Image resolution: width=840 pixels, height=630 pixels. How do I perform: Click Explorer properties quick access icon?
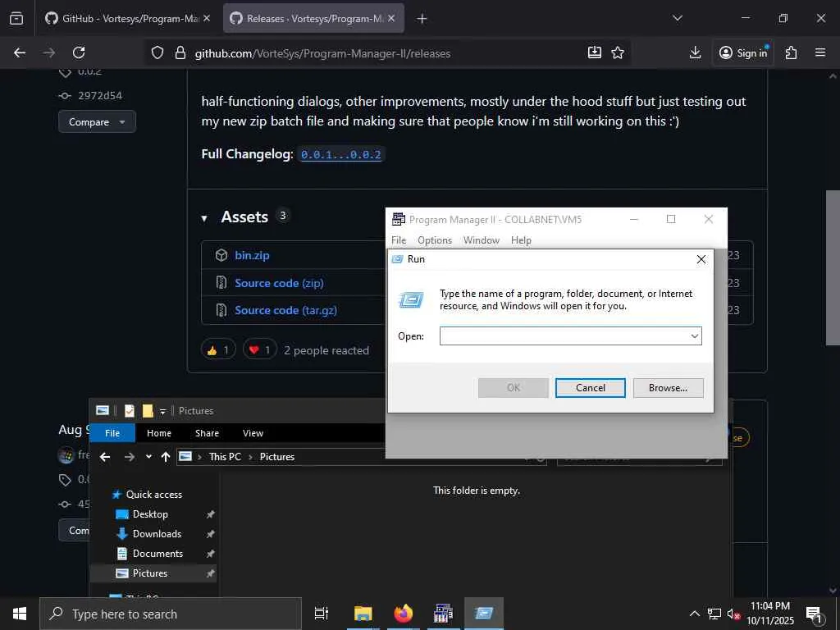click(x=129, y=411)
